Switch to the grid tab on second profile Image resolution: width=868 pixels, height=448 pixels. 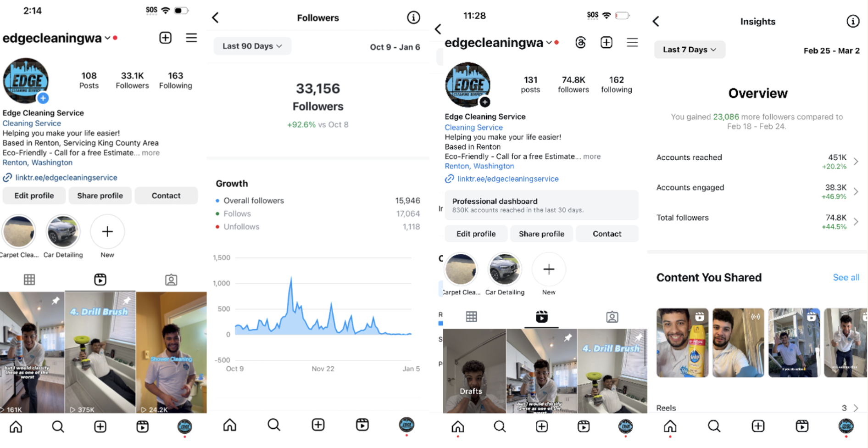(471, 317)
